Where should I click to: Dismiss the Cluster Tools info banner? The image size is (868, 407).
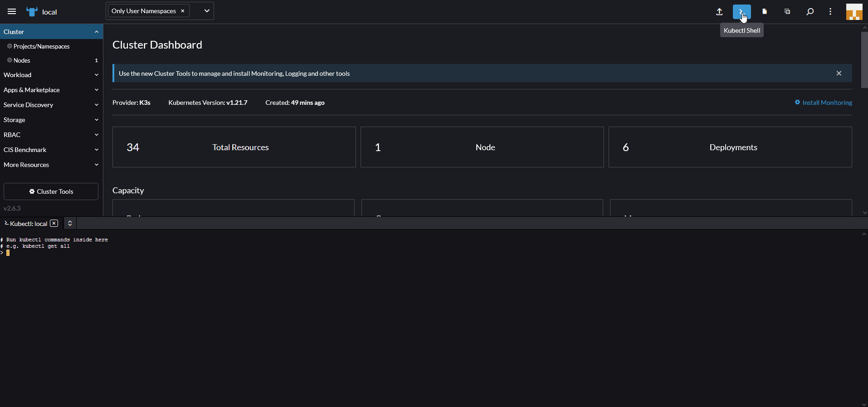(839, 73)
